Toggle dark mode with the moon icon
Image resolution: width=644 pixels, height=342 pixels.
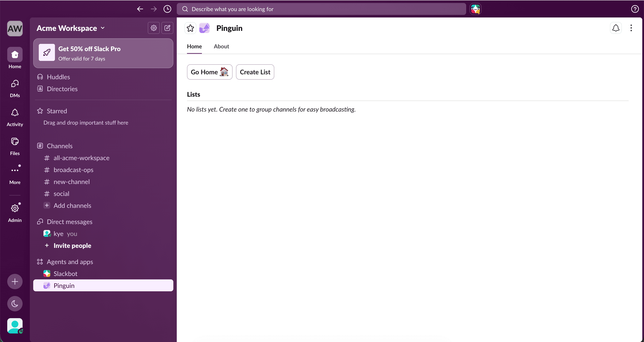pyautogui.click(x=15, y=303)
